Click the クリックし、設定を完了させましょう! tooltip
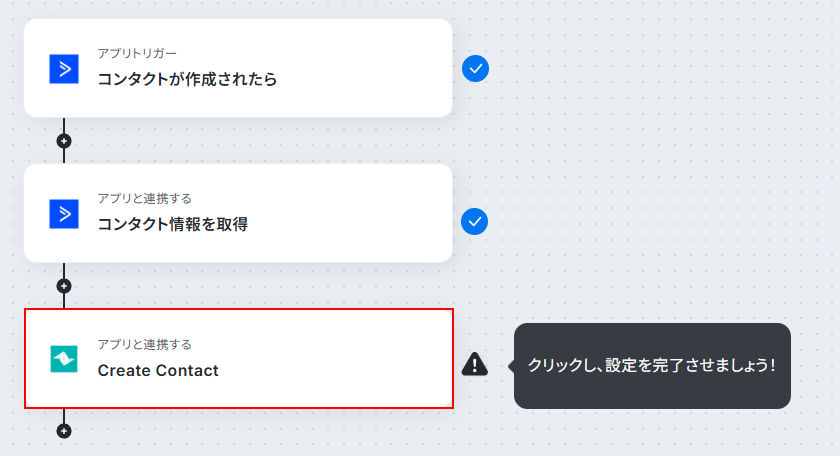This screenshot has height=456, width=840. point(652,365)
